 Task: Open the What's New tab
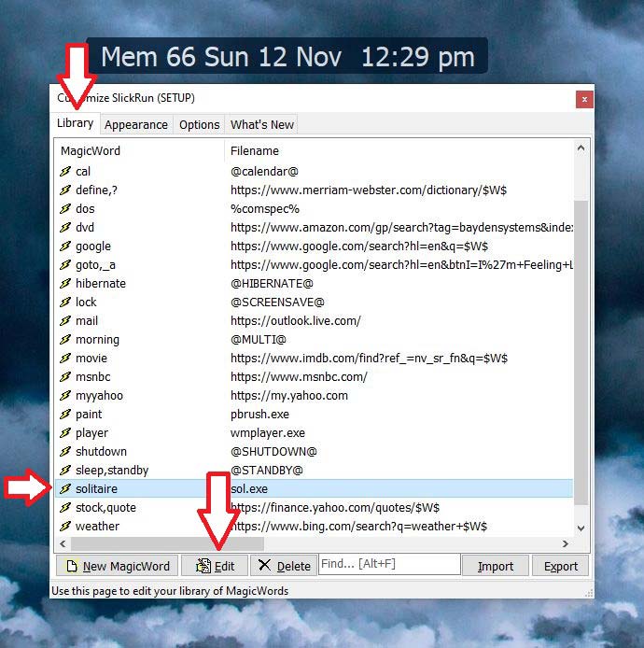(262, 124)
